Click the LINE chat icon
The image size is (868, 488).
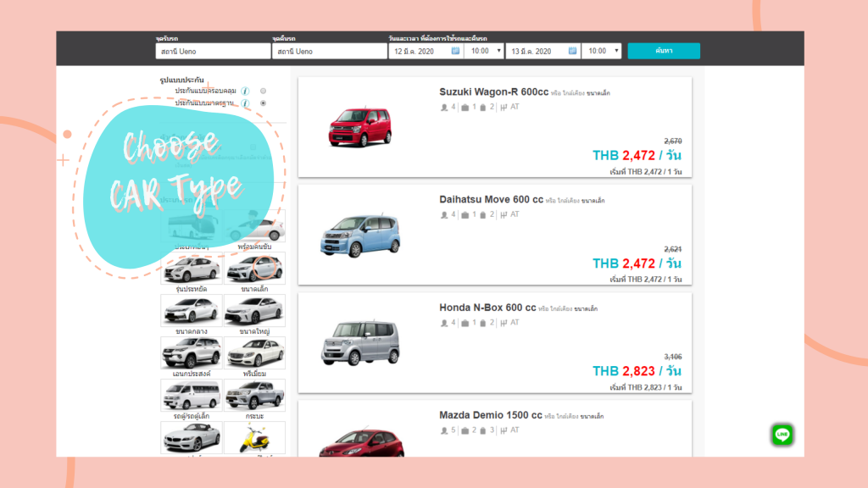pyautogui.click(x=782, y=435)
